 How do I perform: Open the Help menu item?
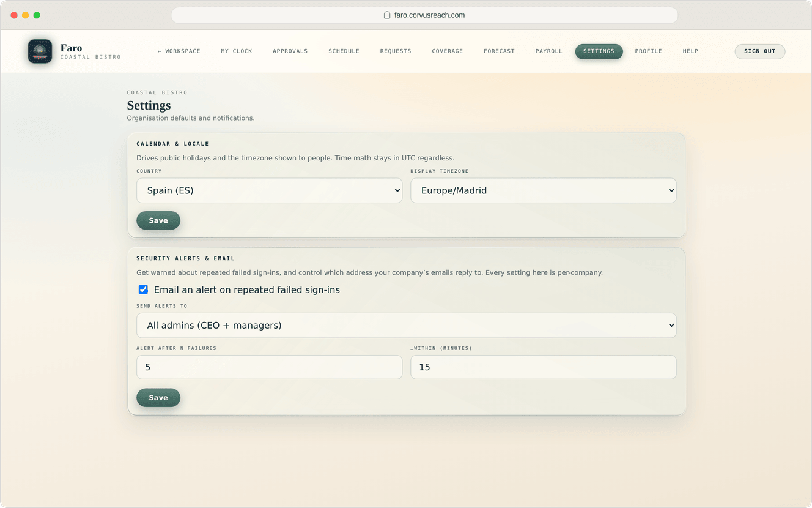[690, 51]
